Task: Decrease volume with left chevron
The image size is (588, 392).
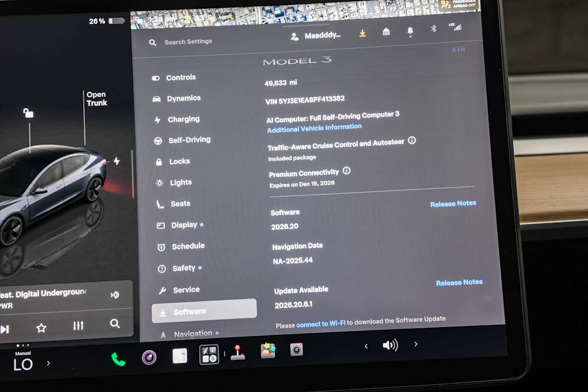Action: [x=366, y=346]
